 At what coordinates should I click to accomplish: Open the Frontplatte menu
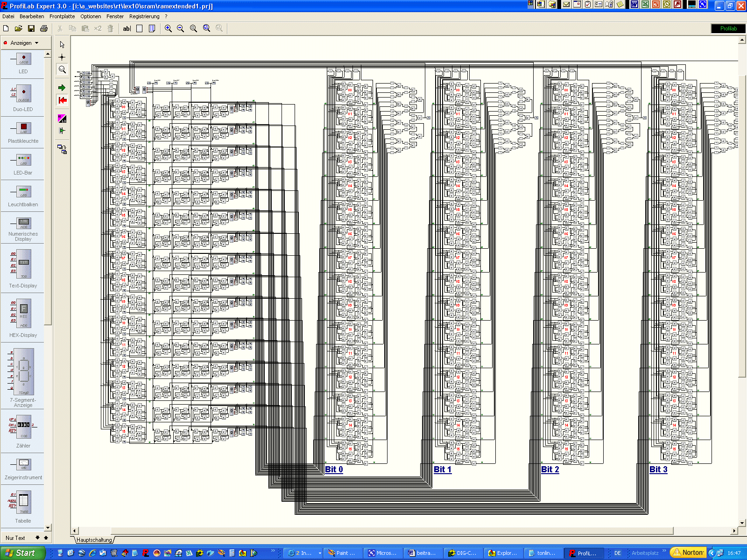point(62,16)
